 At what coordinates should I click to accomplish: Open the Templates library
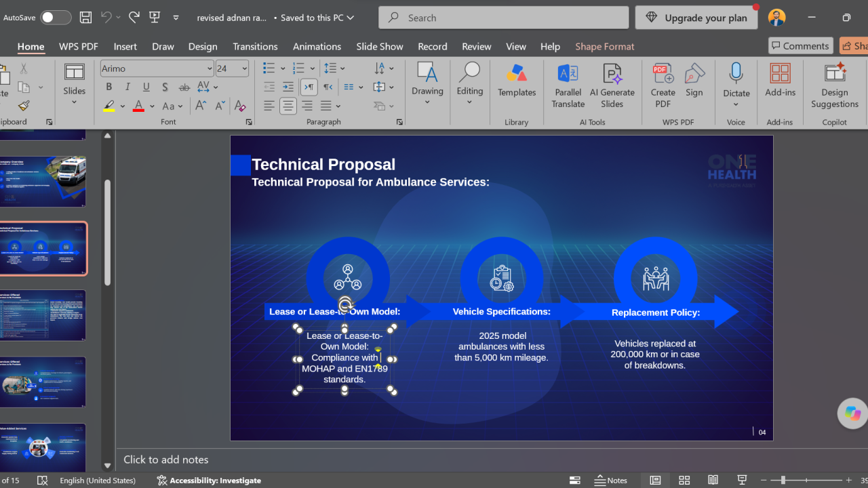pos(517,81)
